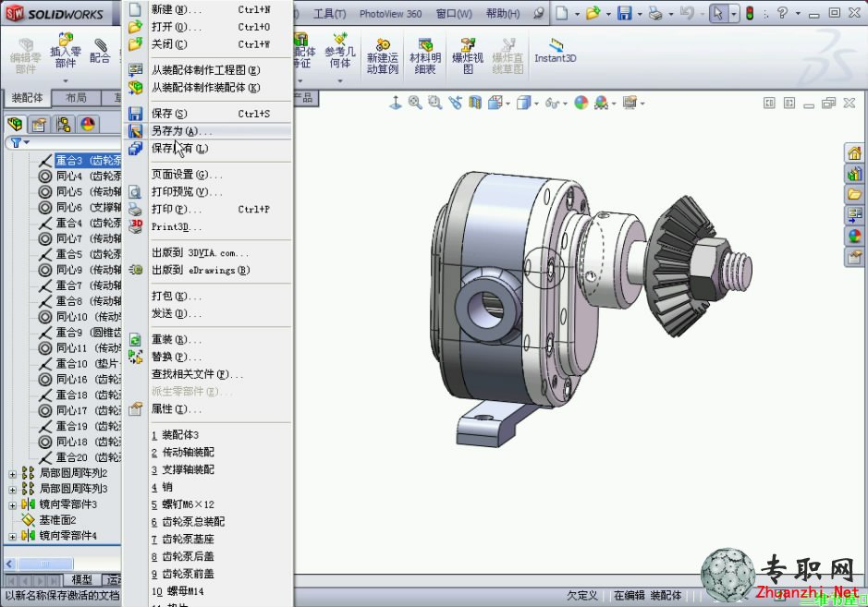Switch to 模型 bottom tab
This screenshot has height=607, width=868.
point(82,579)
